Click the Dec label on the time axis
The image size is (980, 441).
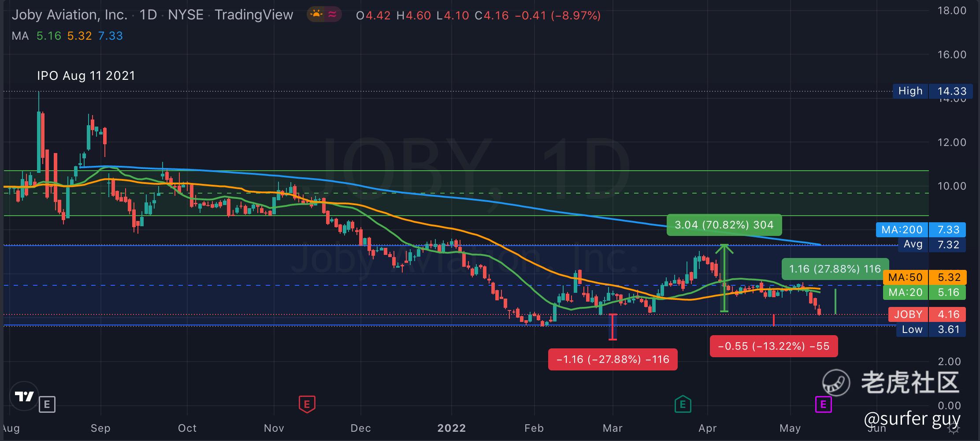360,428
